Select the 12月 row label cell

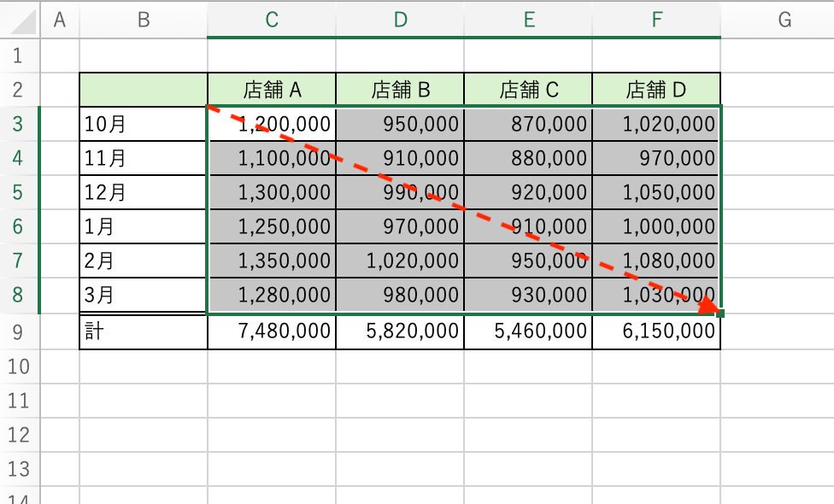[x=144, y=192]
